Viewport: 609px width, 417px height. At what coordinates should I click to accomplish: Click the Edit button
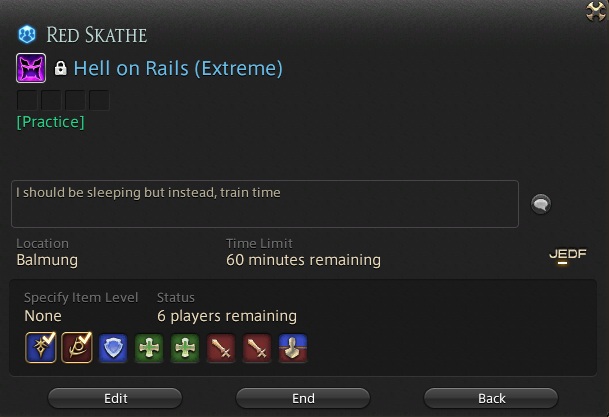pos(115,398)
